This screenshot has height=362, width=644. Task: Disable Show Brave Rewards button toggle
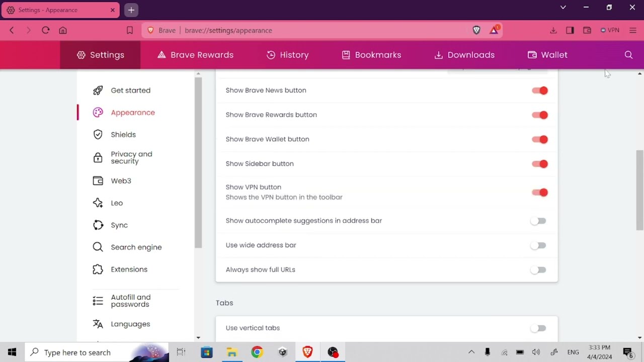pyautogui.click(x=539, y=115)
